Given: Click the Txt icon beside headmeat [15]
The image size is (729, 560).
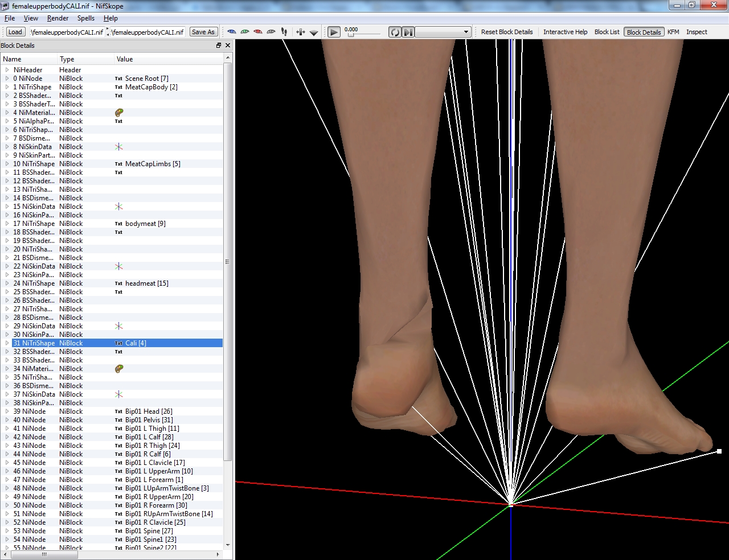Looking at the screenshot, I should click(x=118, y=283).
